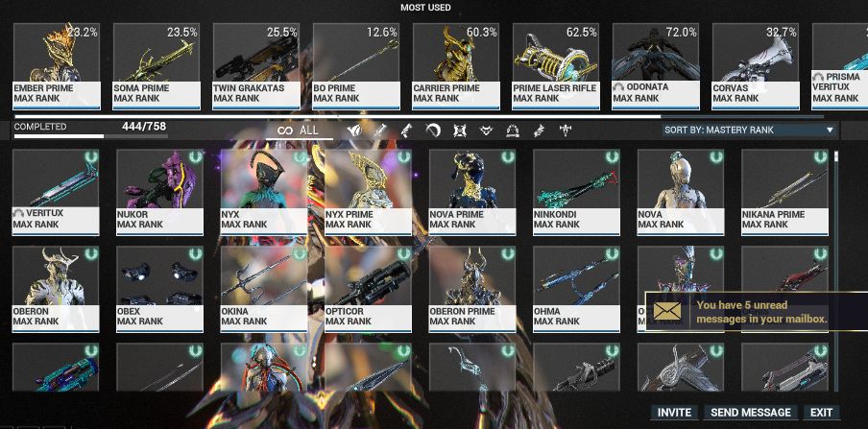Filter by primary weapons rifle icon
The height and width of the screenshot is (429, 868).
point(380,131)
